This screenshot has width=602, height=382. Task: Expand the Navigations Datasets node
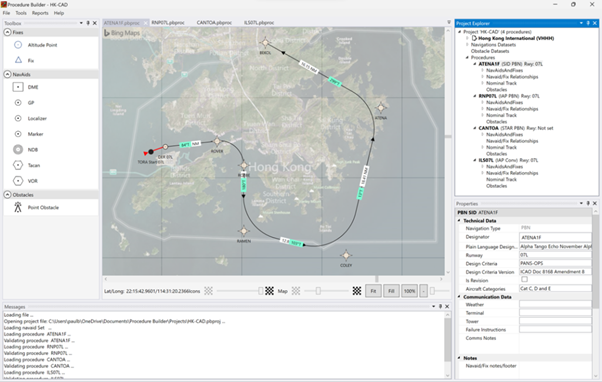point(467,45)
